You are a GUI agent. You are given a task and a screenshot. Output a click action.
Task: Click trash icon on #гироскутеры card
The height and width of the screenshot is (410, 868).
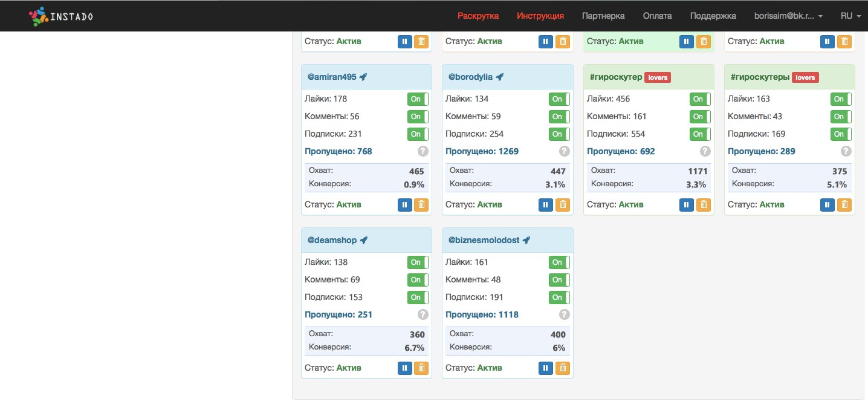pyautogui.click(x=844, y=204)
